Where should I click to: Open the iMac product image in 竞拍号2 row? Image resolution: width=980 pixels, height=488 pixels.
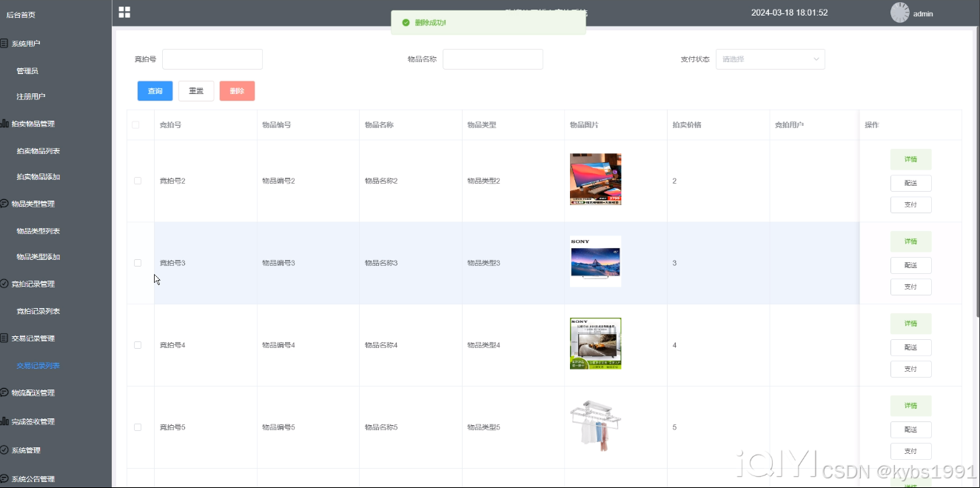(x=596, y=179)
